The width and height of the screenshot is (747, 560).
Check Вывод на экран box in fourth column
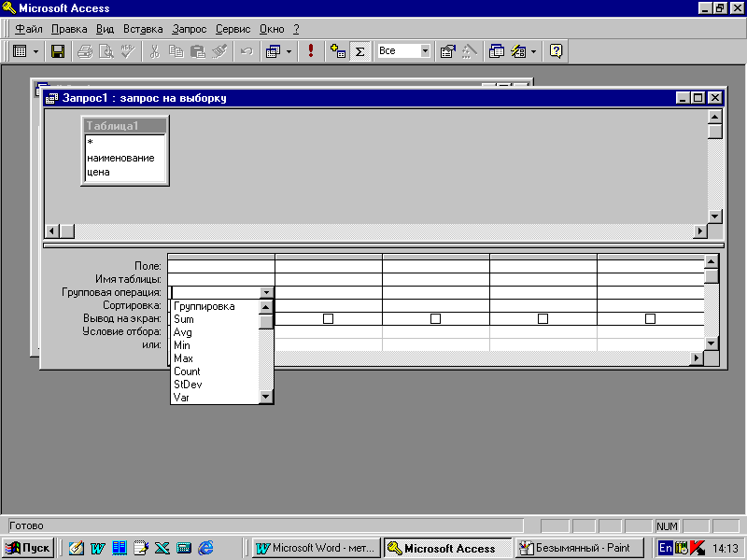coord(543,318)
